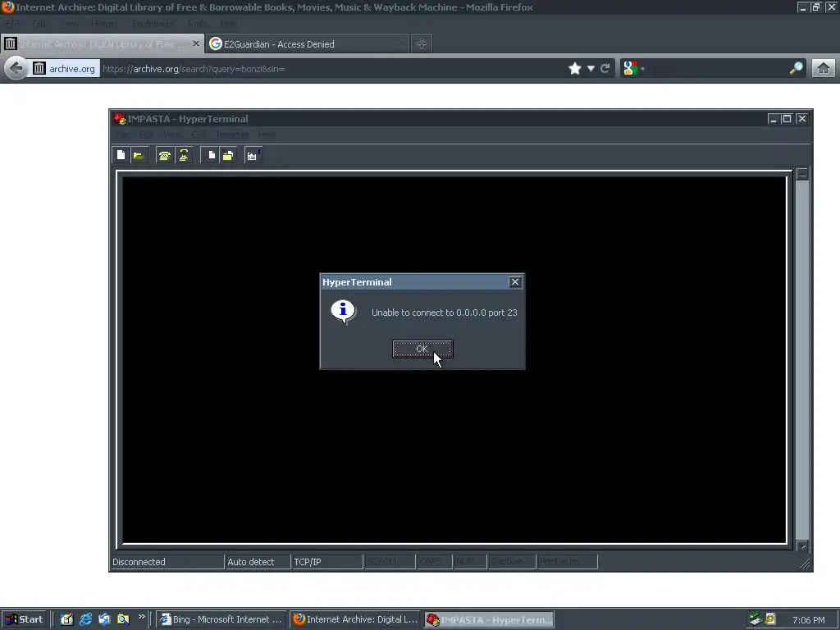Viewport: 840px width, 630px height.
Task: Open a new Firefox tab
Action: coord(422,44)
